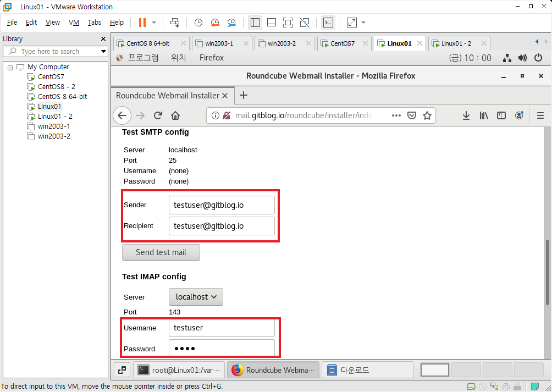Collapse the My Computer tree node
This screenshot has height=392, width=552.
(x=10, y=67)
